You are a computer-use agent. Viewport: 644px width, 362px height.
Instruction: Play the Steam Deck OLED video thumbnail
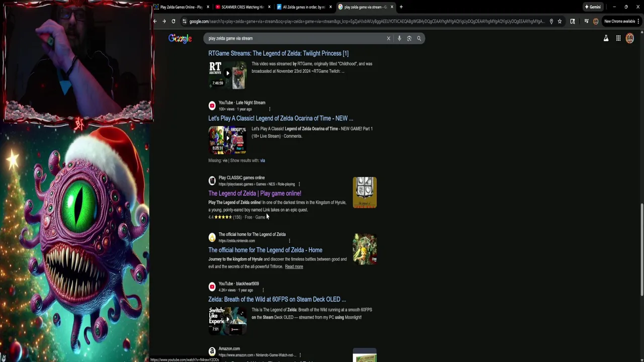pos(227,320)
